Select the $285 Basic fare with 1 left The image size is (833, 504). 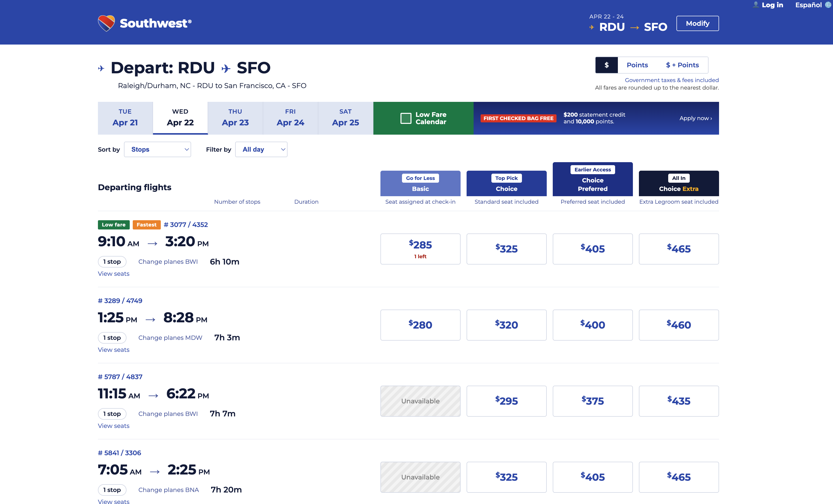click(x=420, y=249)
